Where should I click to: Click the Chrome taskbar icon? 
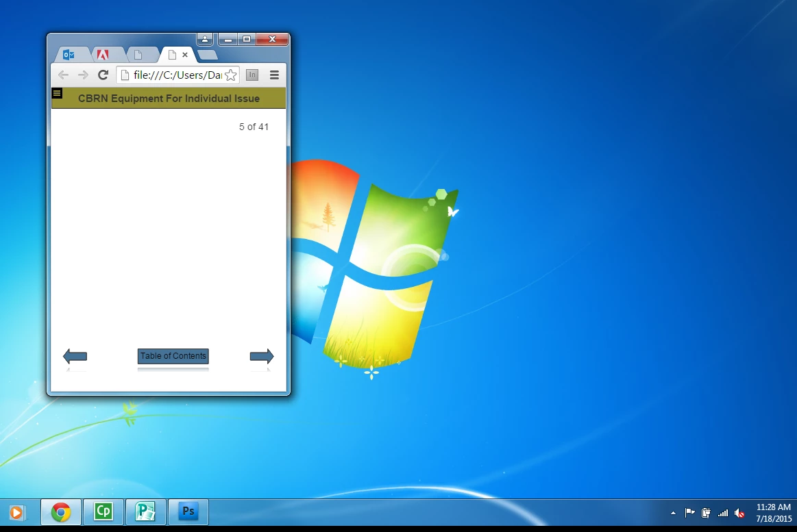tap(61, 512)
